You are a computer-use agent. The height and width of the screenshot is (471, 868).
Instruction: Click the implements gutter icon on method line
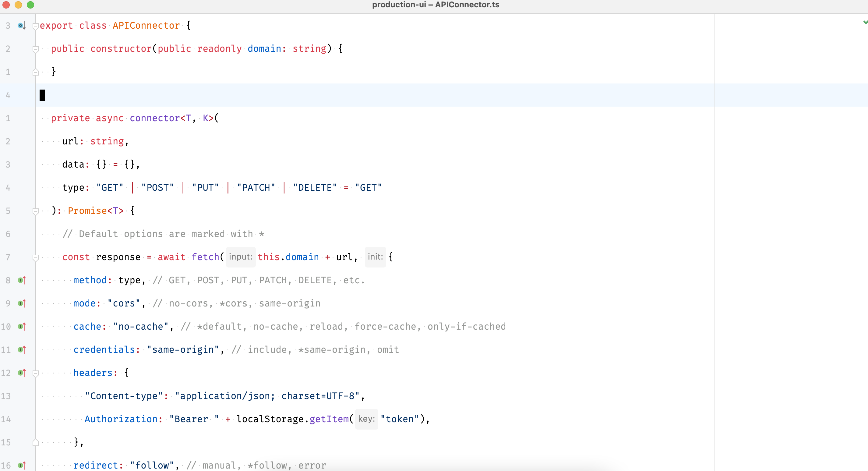coord(22,280)
